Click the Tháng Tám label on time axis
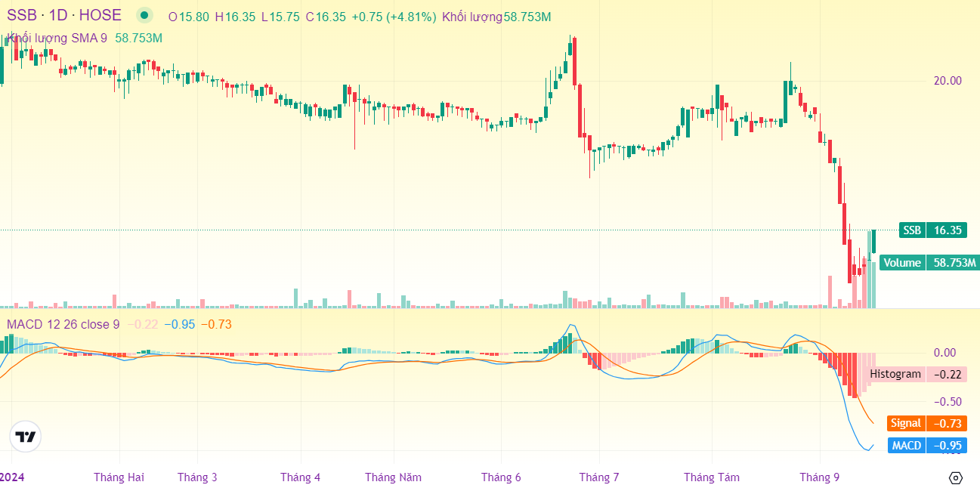Screen dimensions: 980x488 712,477
